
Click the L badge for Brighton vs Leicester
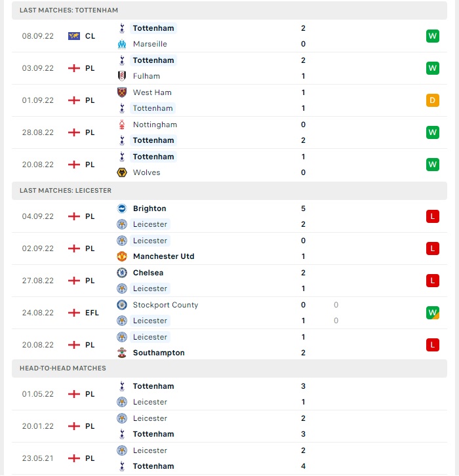(x=432, y=216)
